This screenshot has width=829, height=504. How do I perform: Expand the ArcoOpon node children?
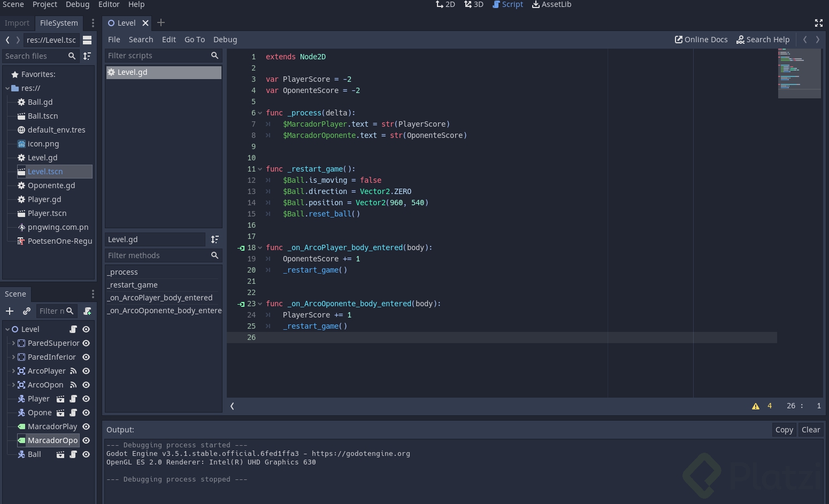13,385
